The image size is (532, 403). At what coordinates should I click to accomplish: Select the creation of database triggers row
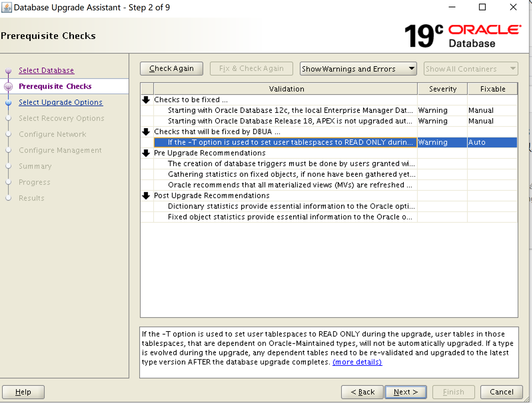(x=329, y=164)
